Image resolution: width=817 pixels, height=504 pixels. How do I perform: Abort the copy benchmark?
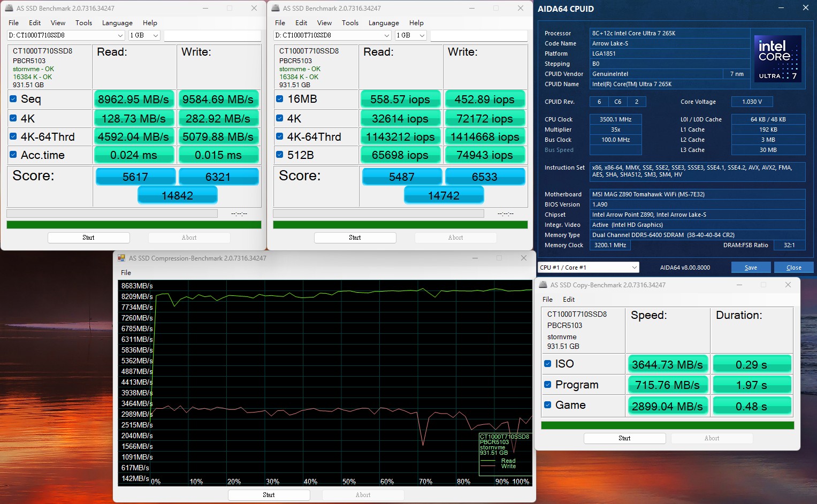click(x=712, y=438)
